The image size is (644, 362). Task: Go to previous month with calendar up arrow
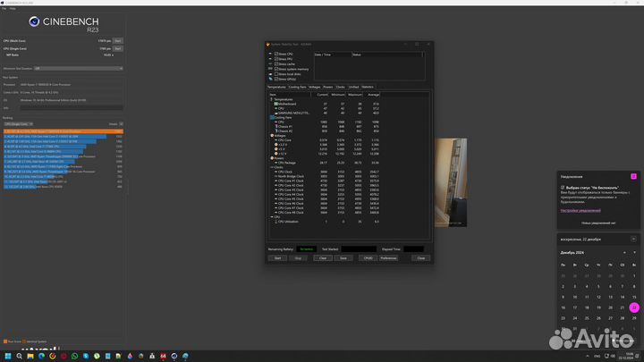point(624,252)
